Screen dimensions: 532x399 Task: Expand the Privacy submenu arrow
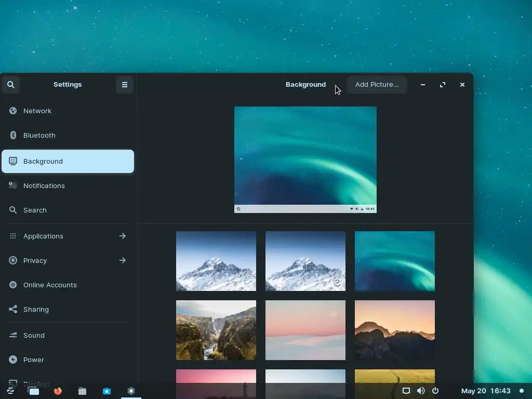pos(123,260)
